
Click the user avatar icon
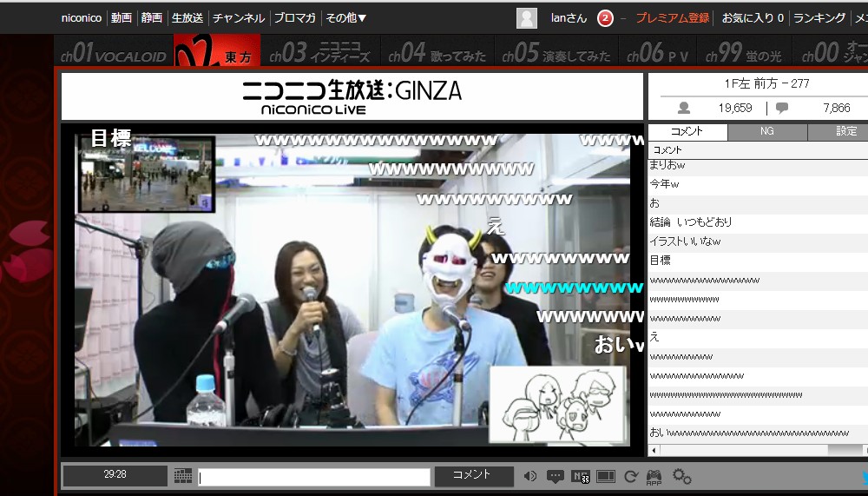click(527, 18)
